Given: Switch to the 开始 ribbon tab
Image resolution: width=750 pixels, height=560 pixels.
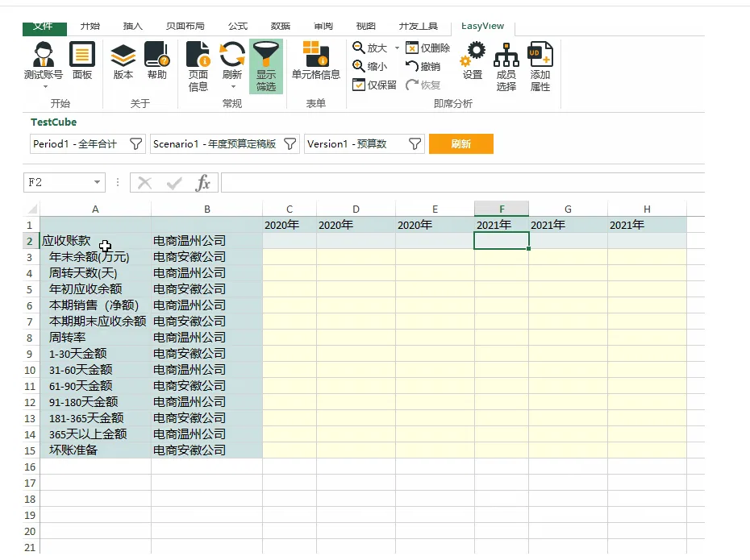Looking at the screenshot, I should pyautogui.click(x=90, y=27).
